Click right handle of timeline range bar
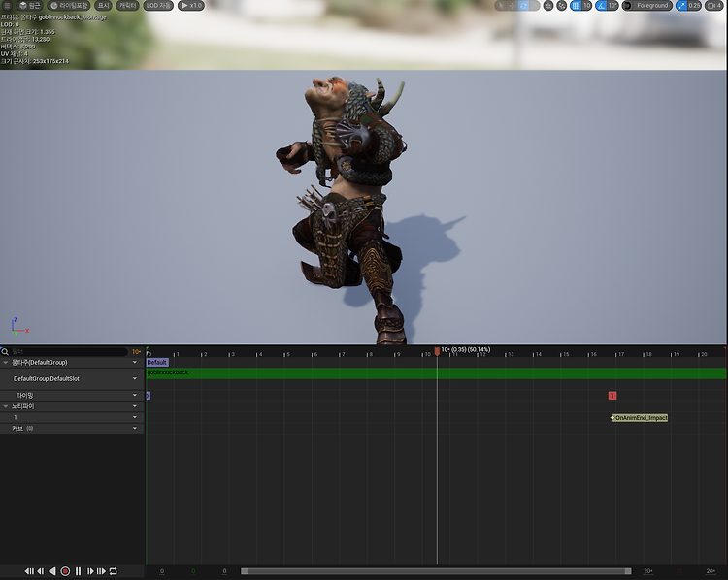This screenshot has height=580, width=728. pyautogui.click(x=628, y=571)
